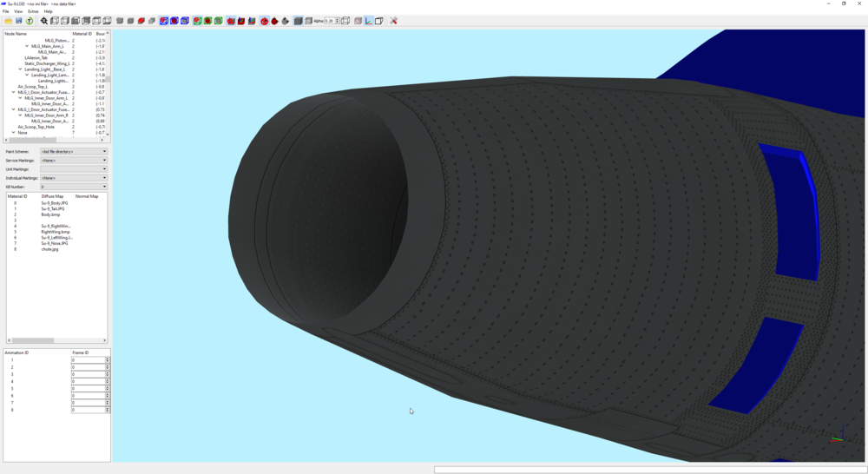868x474 pixels.
Task: Click the magnifier zoom-to-fit icon
Action: (x=44, y=21)
